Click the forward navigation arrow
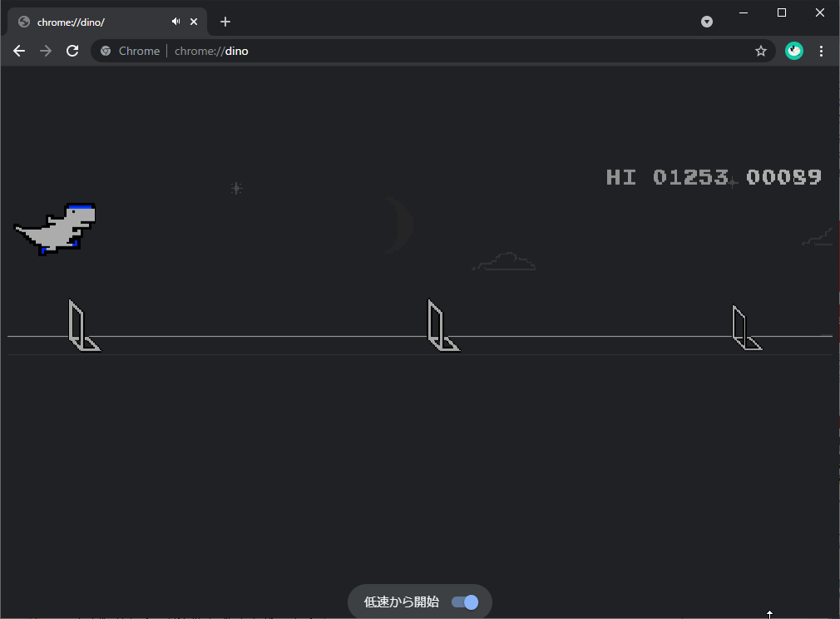840x619 pixels. [46, 51]
